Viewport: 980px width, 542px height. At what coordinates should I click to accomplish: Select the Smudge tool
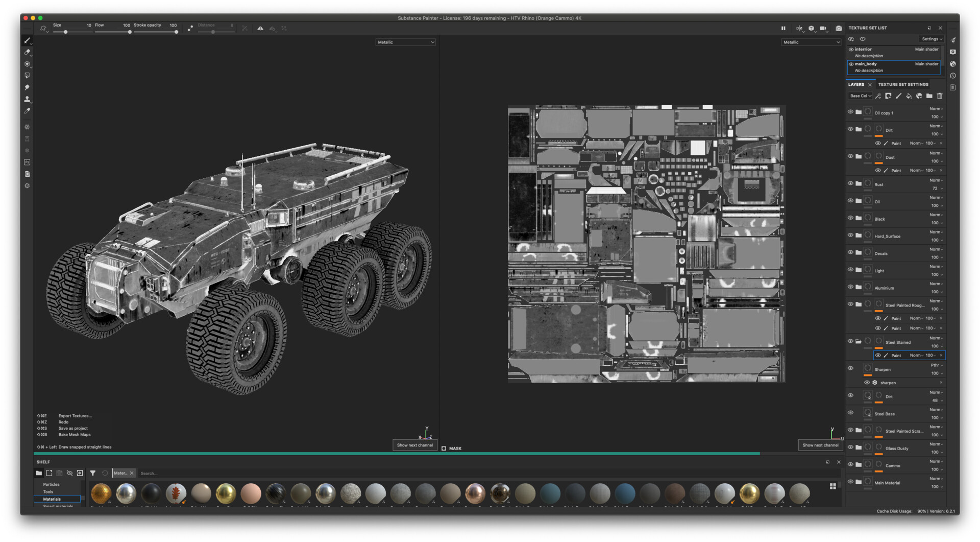pos(27,87)
